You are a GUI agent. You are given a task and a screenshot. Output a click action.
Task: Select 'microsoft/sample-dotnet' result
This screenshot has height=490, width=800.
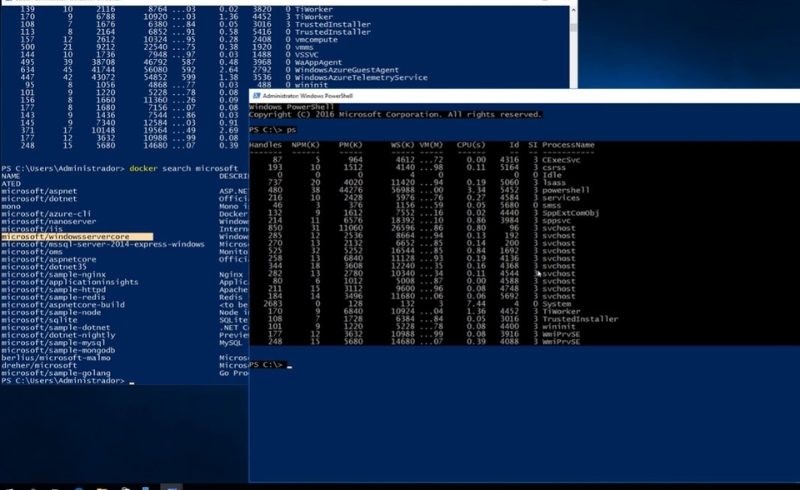[56, 328]
